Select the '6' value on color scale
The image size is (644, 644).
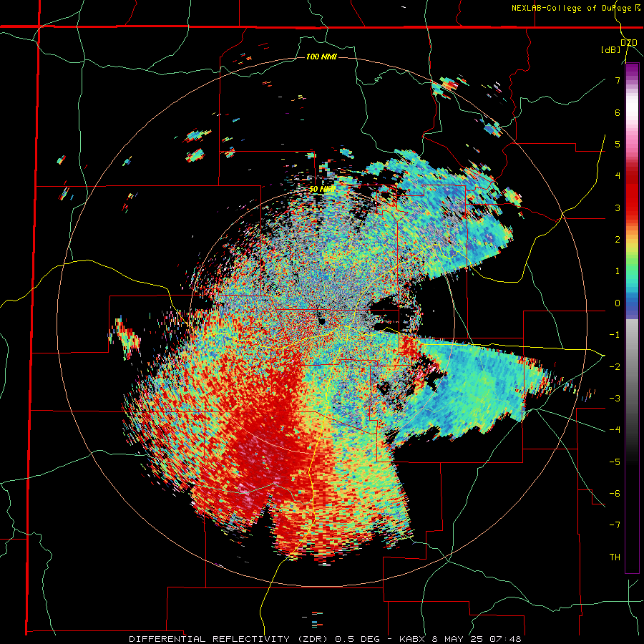[x=618, y=112]
